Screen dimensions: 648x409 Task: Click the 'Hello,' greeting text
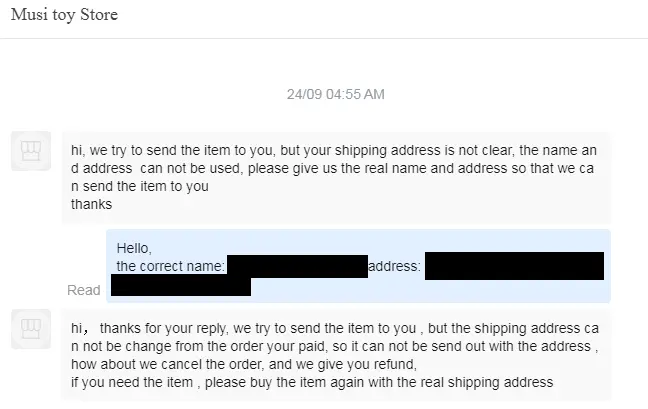(x=134, y=248)
